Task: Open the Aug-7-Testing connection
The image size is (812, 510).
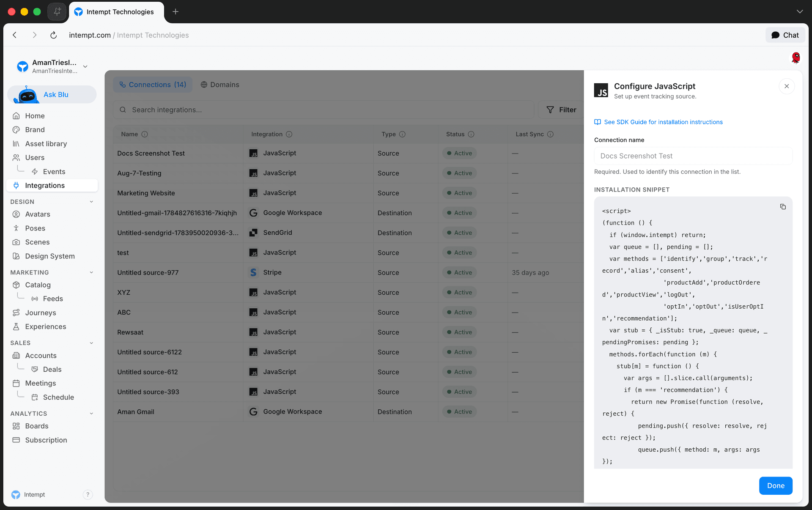Action: [x=348, y=173]
